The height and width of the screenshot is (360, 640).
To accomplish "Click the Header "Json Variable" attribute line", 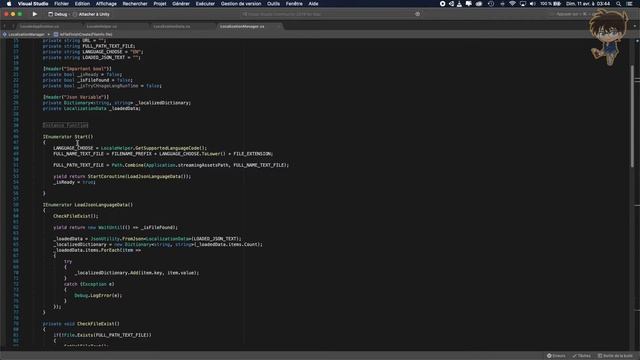I will [76, 97].
